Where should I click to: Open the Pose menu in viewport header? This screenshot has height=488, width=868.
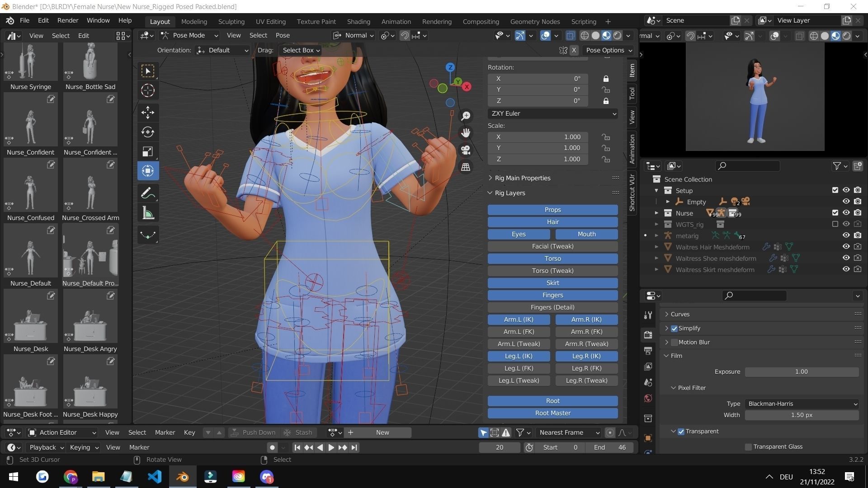click(283, 35)
